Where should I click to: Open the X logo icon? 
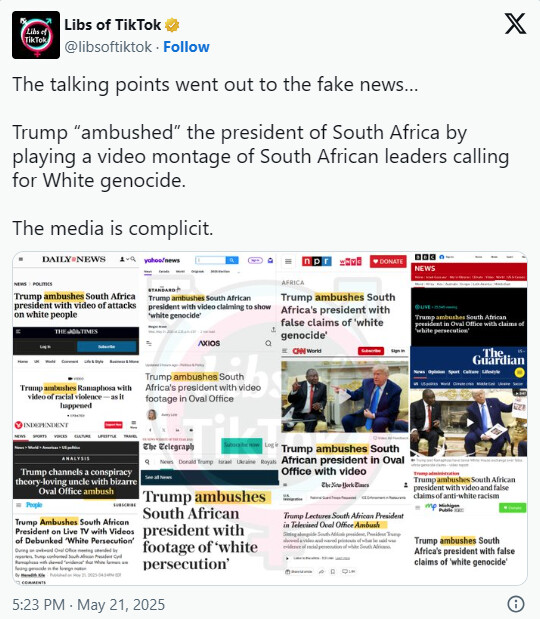point(515,23)
